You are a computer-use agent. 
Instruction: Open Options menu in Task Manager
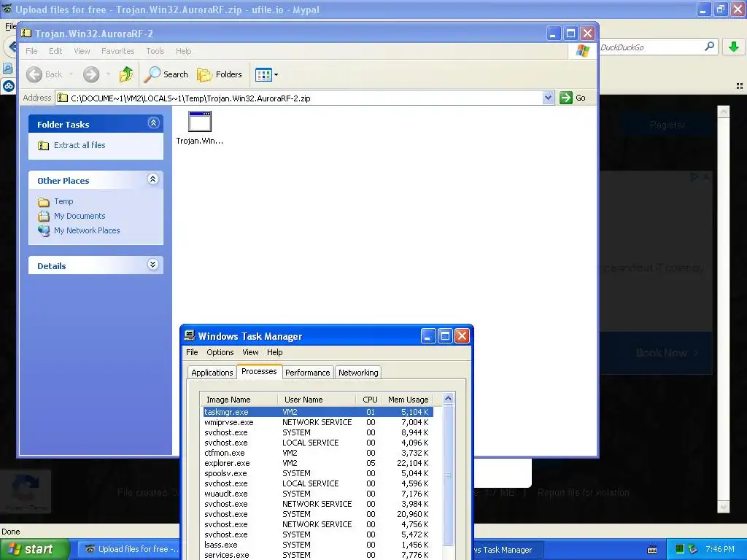click(x=220, y=352)
